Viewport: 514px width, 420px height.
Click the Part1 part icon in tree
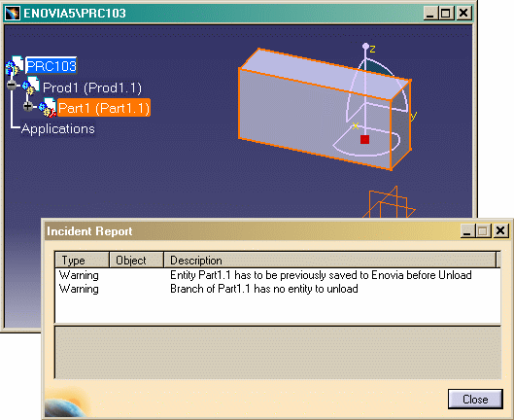tap(48, 107)
